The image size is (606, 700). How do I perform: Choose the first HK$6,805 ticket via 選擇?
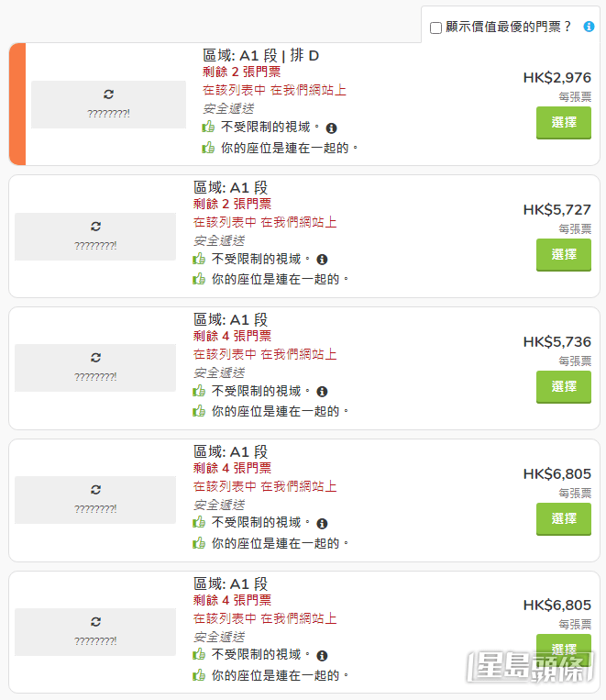tap(564, 518)
